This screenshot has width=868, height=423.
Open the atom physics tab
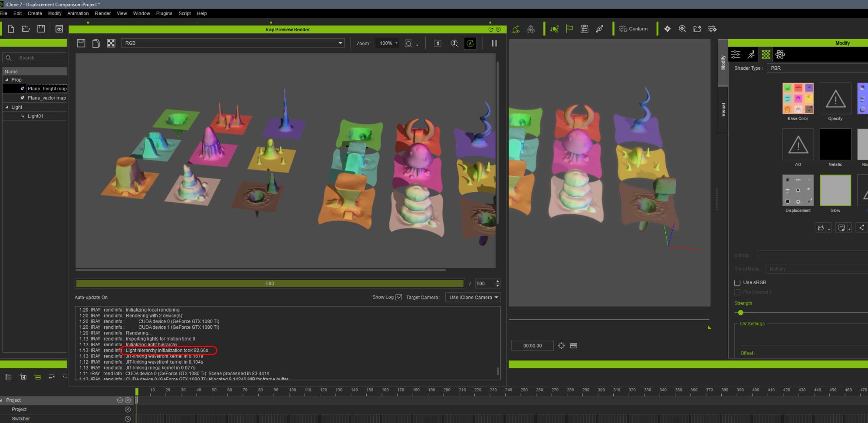(780, 54)
